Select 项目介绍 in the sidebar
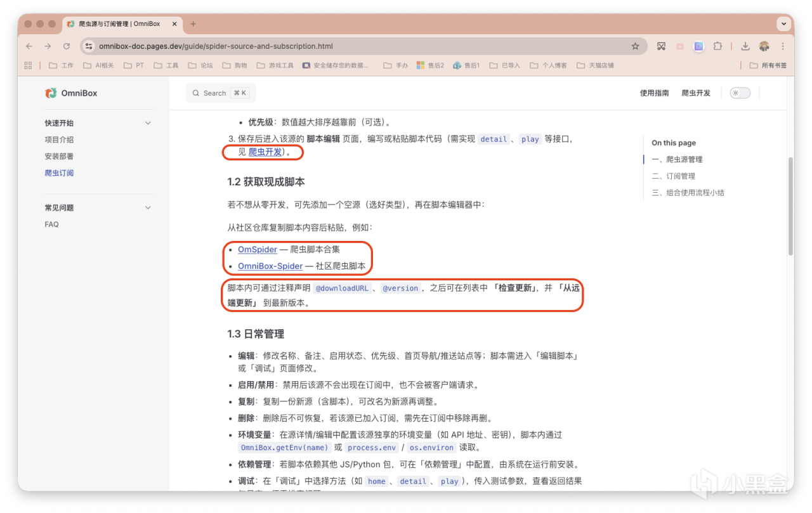 tap(59, 140)
